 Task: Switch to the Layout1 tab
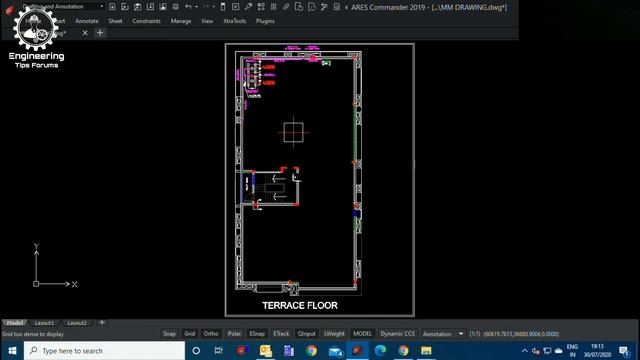[44, 323]
